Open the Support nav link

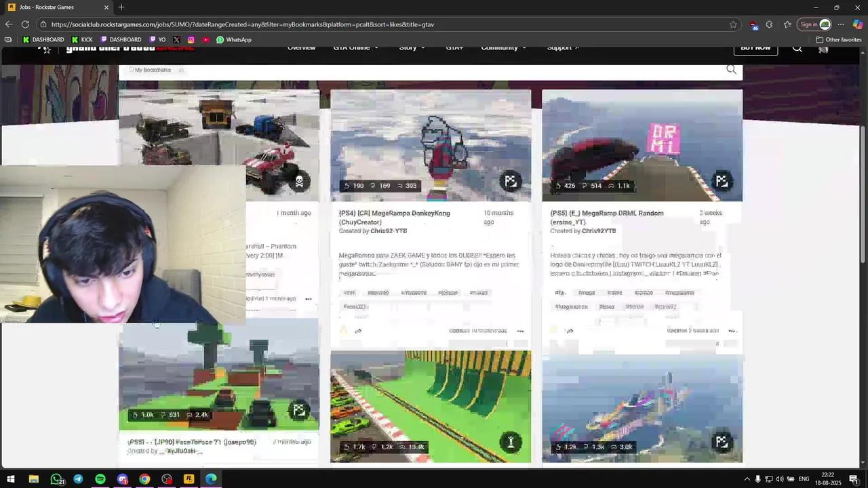tap(563, 48)
